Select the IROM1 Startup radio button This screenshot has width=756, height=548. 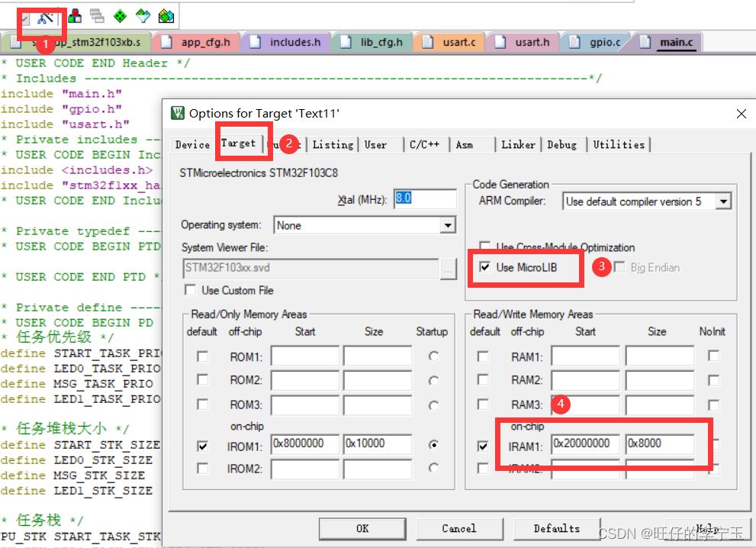coord(433,445)
